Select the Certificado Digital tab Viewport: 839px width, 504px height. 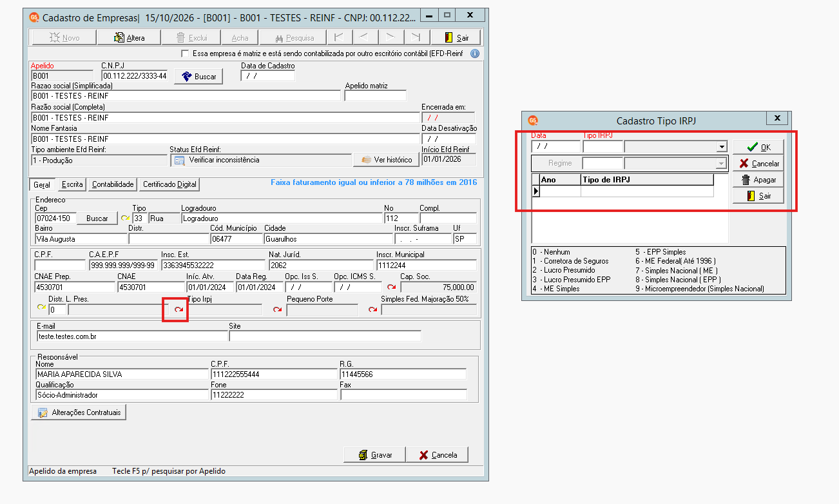169,184
